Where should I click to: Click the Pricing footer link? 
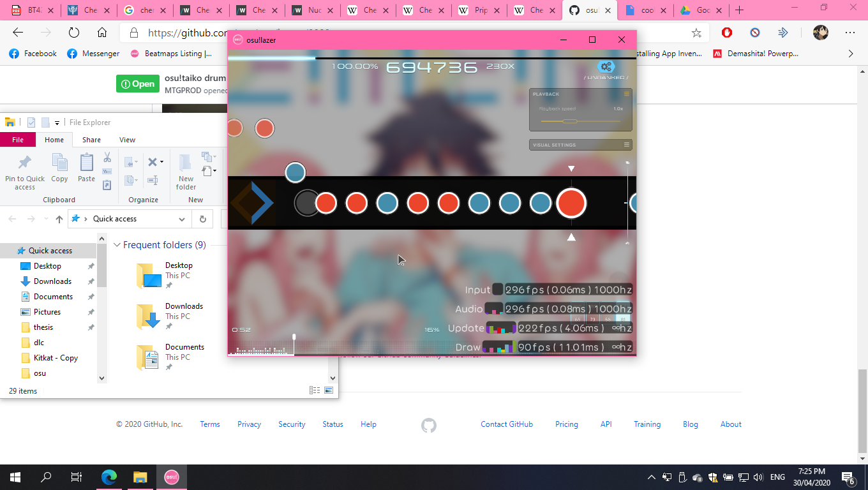point(567,424)
